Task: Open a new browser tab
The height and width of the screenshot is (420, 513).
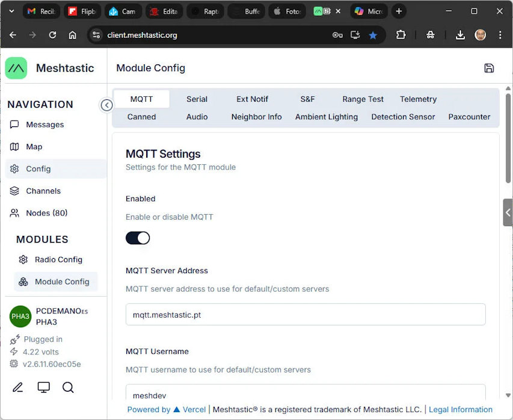Action: (x=399, y=11)
